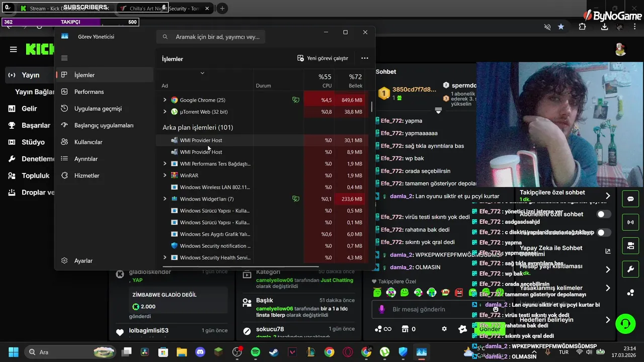Toggle Abonelere özel sohbet switch

pyautogui.click(x=604, y=214)
